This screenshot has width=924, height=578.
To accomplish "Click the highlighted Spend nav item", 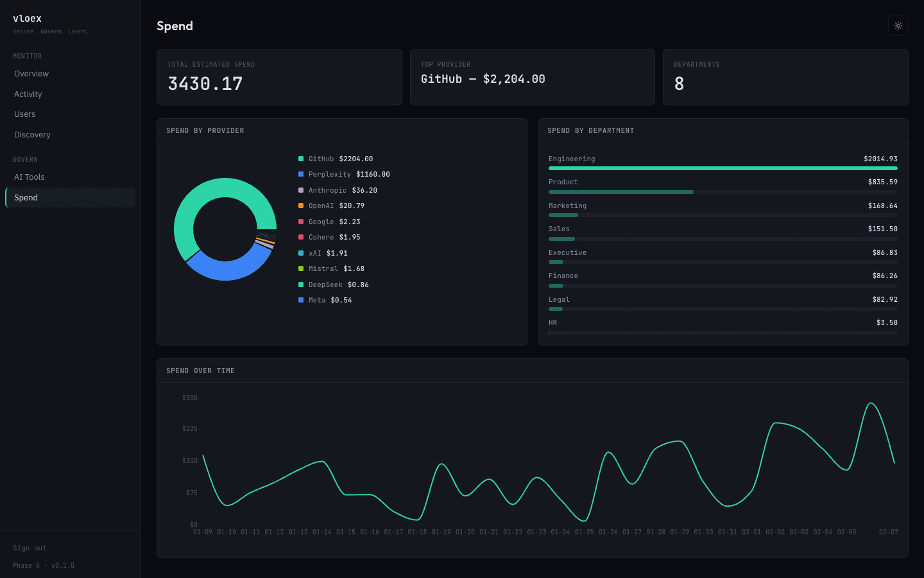I will tap(26, 197).
